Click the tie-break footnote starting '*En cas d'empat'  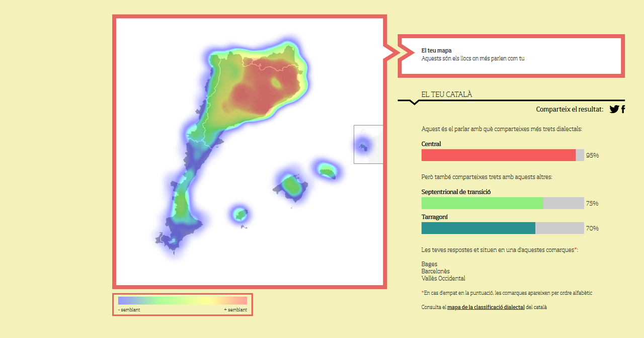point(507,293)
